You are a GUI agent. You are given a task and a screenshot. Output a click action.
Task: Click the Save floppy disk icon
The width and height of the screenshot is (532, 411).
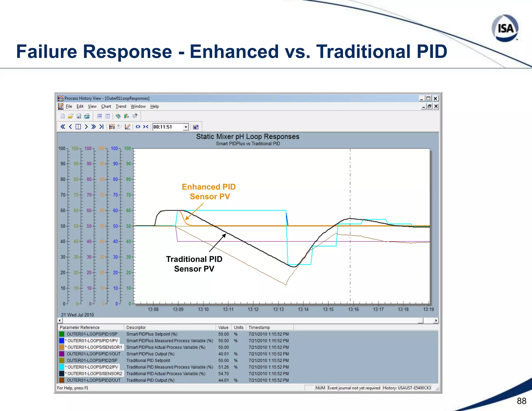79,116
